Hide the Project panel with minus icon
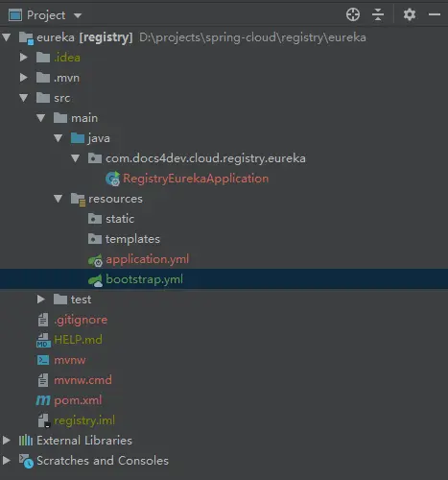The height and width of the screenshot is (480, 448). click(435, 14)
